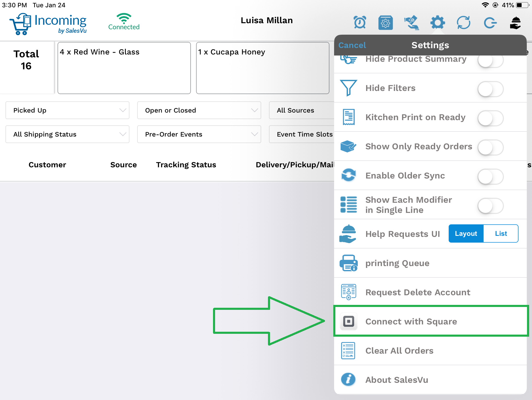Click Cancel to dismiss Settings panel

coord(353,45)
